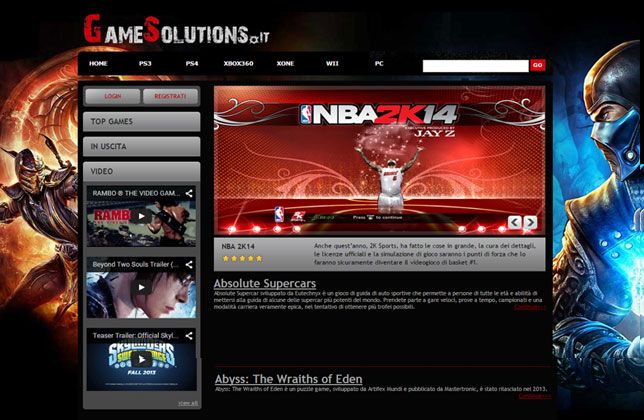Viewport: 644px width, 420px height.
Task: Click the REGISTRATI button
Action: pyautogui.click(x=170, y=96)
